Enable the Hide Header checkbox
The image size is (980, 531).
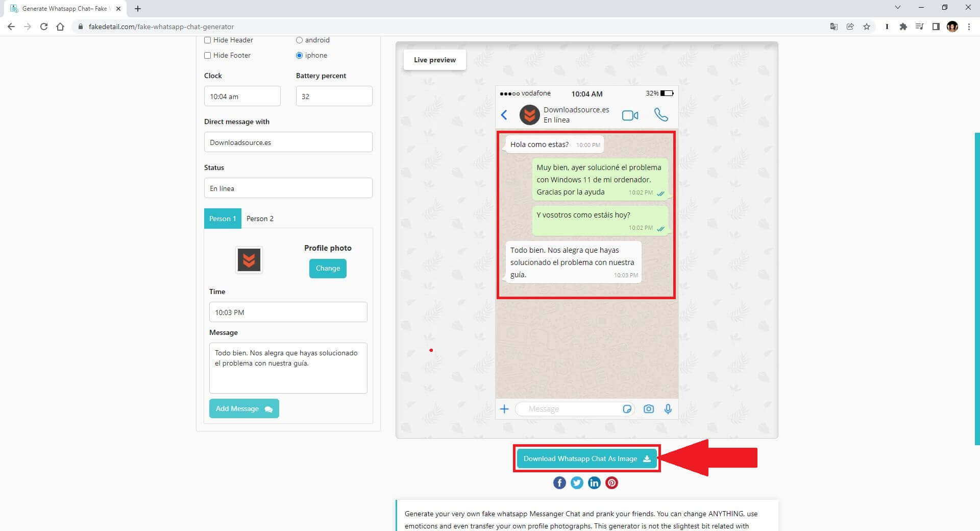click(207, 40)
